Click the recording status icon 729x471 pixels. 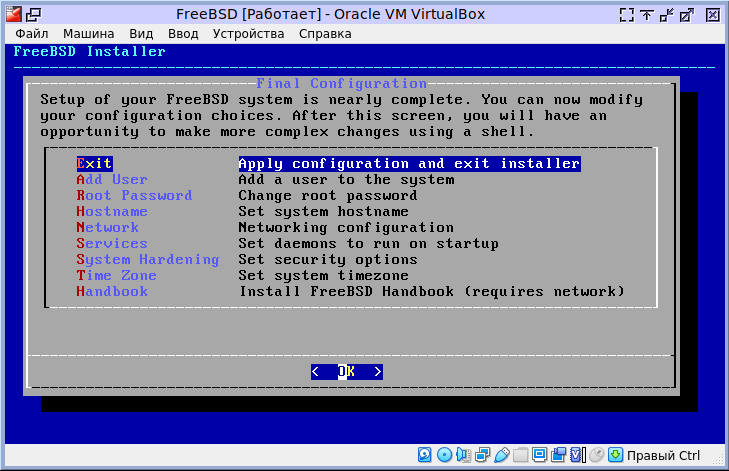[558, 455]
